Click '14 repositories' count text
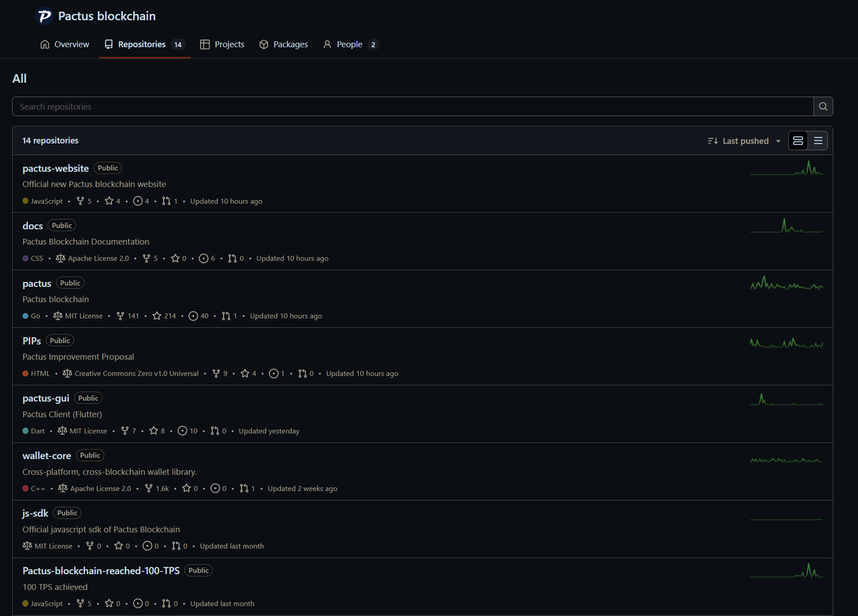The height and width of the screenshot is (616, 858). point(50,141)
